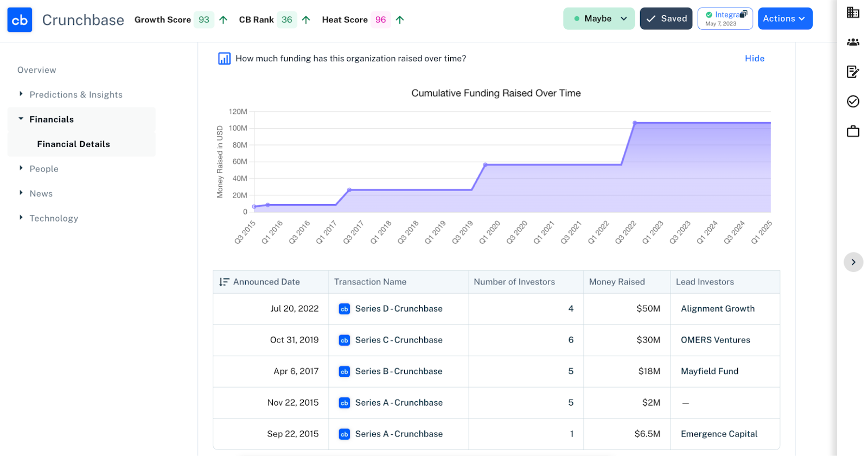
Task: Click chart data point near 20M in 2017
Action: coord(349,190)
